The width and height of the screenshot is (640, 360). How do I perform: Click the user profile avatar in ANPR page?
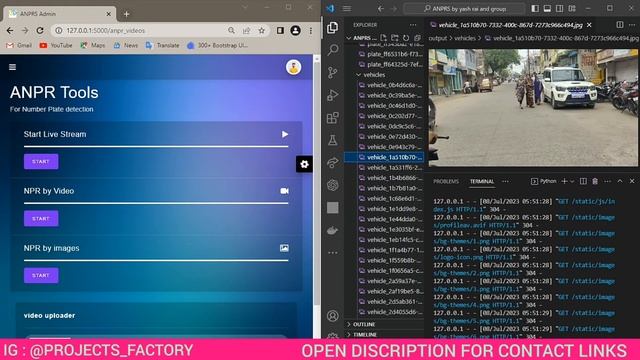293,67
